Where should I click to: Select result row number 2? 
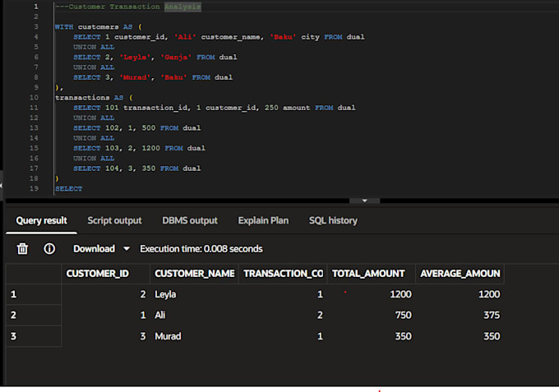[34, 315]
